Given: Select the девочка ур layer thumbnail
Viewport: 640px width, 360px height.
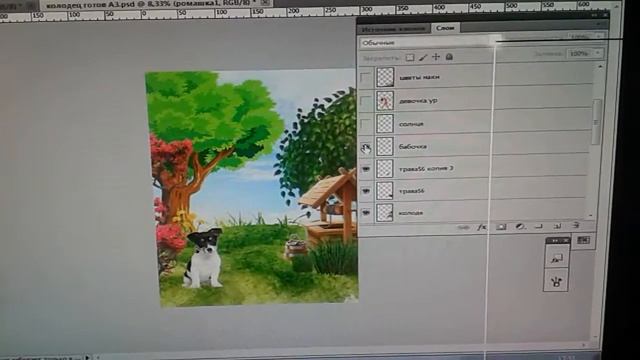Looking at the screenshot, I should click(384, 101).
